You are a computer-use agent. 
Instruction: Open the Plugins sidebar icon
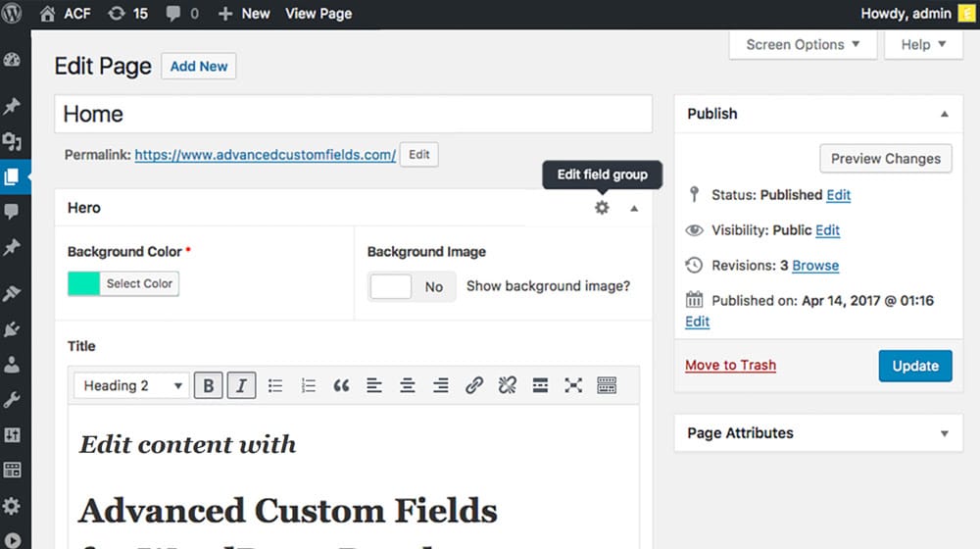pyautogui.click(x=12, y=328)
